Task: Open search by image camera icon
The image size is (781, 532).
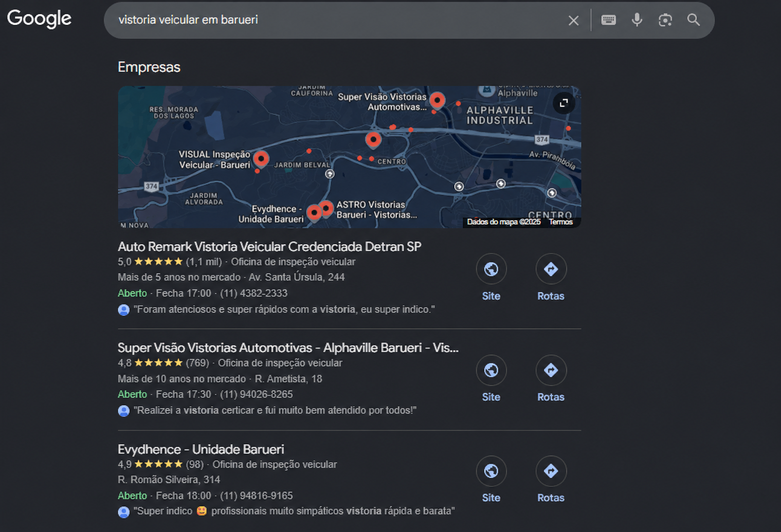Action: click(665, 20)
